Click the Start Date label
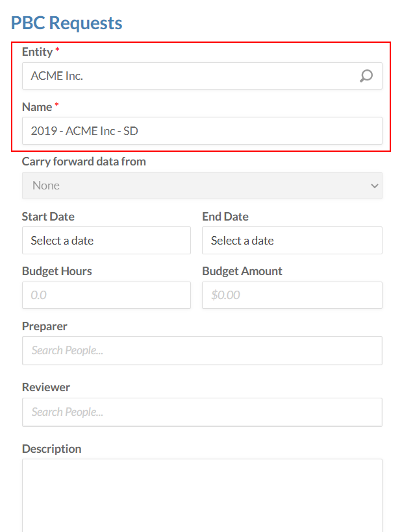402x532 pixels. (48, 217)
